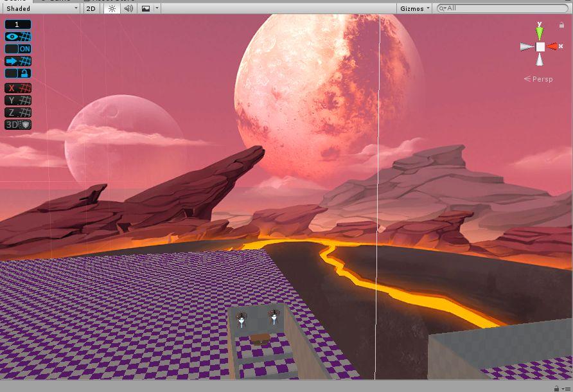The image size is (573, 392).
Task: Mute scene audio with the speaker icon
Action: (128, 8)
